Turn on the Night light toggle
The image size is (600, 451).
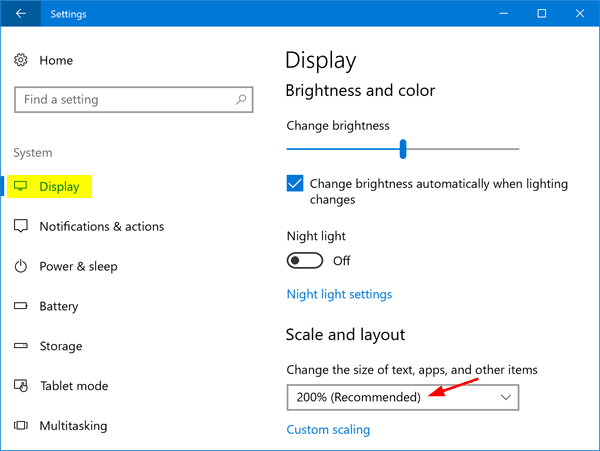tap(305, 261)
